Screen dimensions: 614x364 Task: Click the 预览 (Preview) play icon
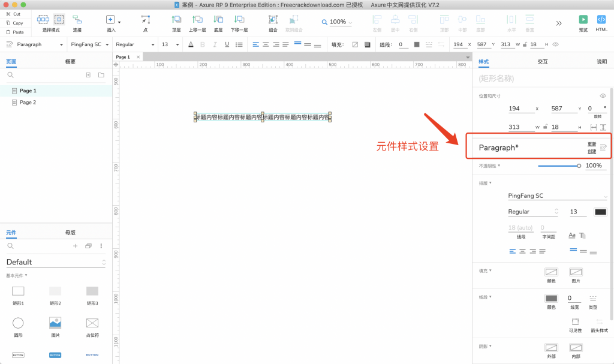coord(583,20)
